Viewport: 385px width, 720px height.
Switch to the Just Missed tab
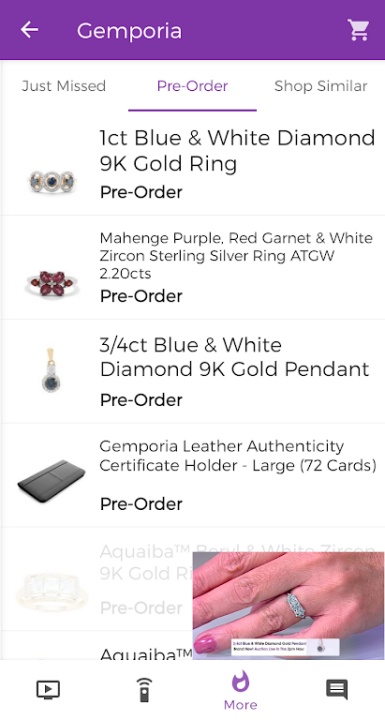coord(64,86)
